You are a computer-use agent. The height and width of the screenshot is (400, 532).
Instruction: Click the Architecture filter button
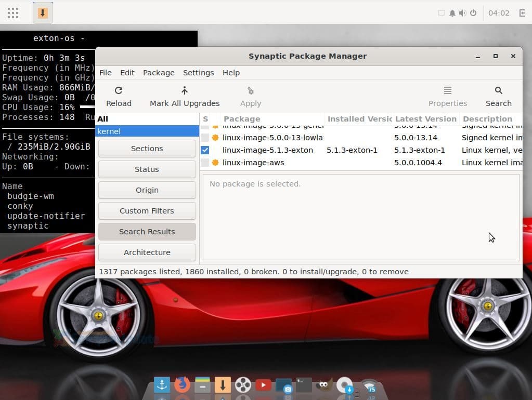pos(147,252)
